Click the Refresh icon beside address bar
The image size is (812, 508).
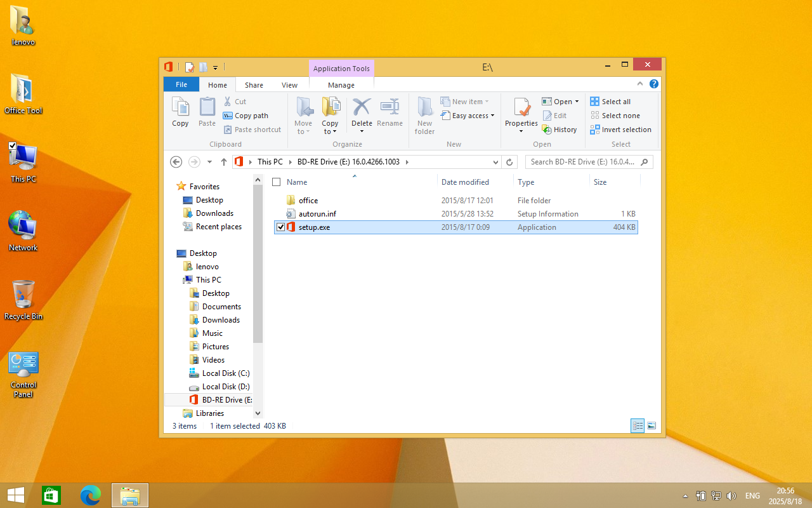[509, 162]
